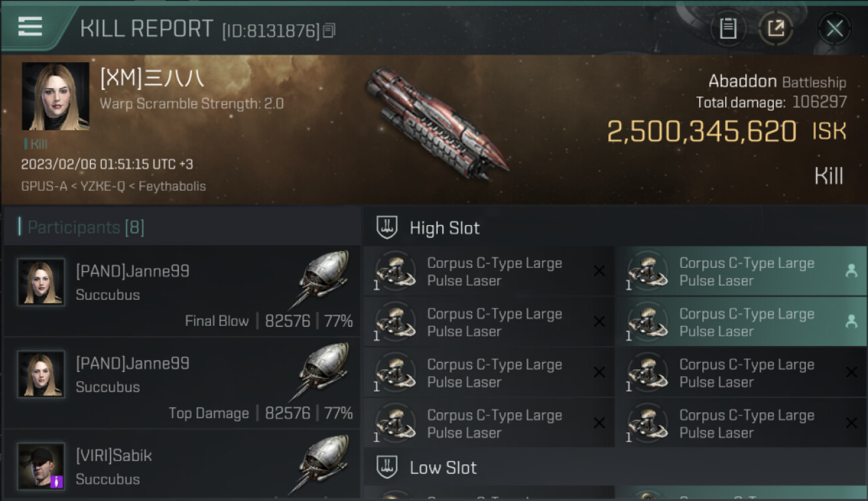Copy the kill report ID
This screenshot has width=868, height=501.
[329, 31]
